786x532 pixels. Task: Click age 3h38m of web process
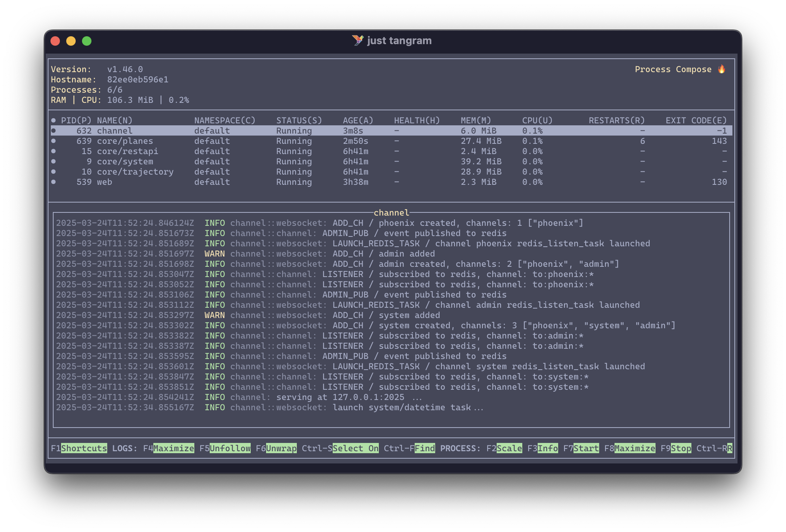coord(356,182)
